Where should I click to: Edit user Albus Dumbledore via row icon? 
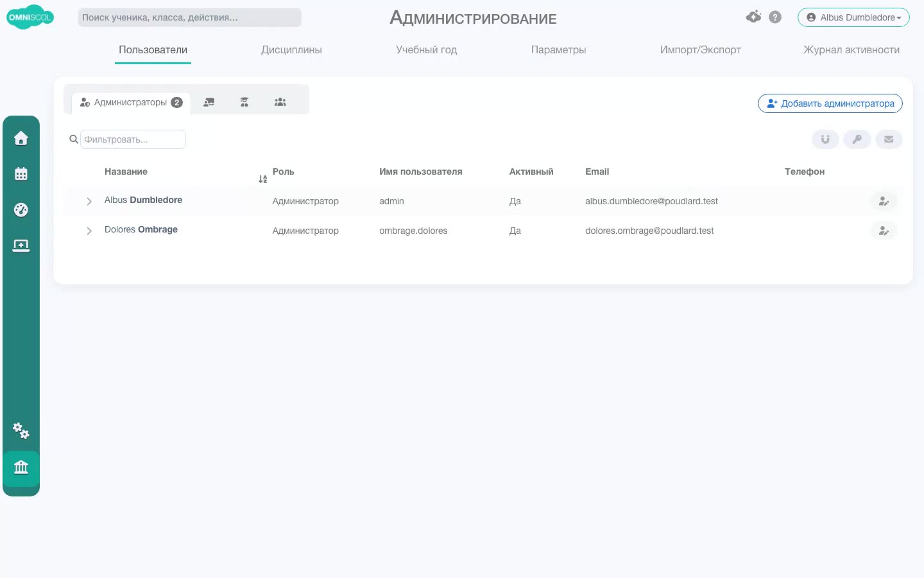tap(884, 201)
